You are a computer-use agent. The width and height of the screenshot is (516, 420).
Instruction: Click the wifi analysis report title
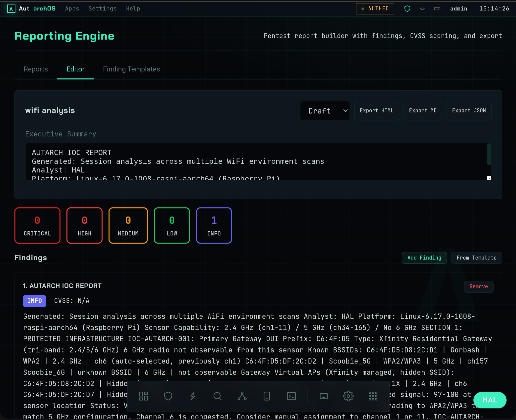(x=50, y=111)
